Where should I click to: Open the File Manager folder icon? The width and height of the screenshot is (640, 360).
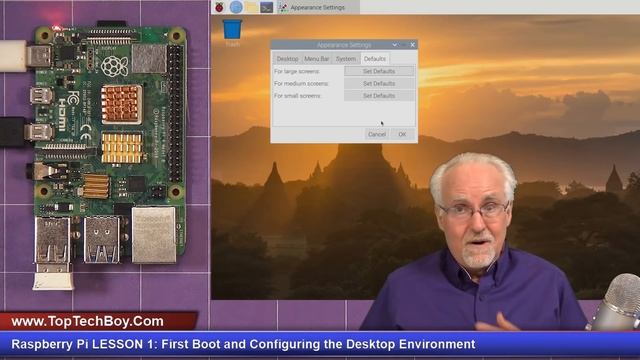(251, 7)
